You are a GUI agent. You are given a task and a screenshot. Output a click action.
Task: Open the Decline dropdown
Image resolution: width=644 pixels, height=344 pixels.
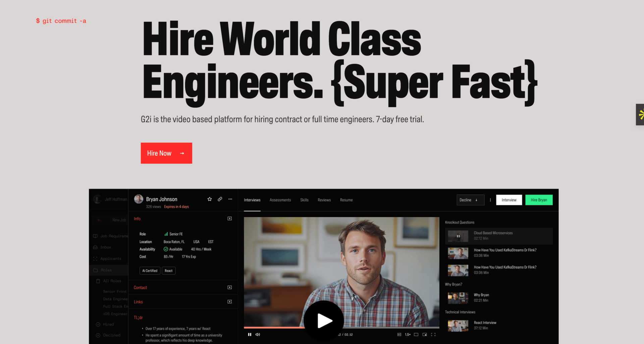(x=470, y=200)
